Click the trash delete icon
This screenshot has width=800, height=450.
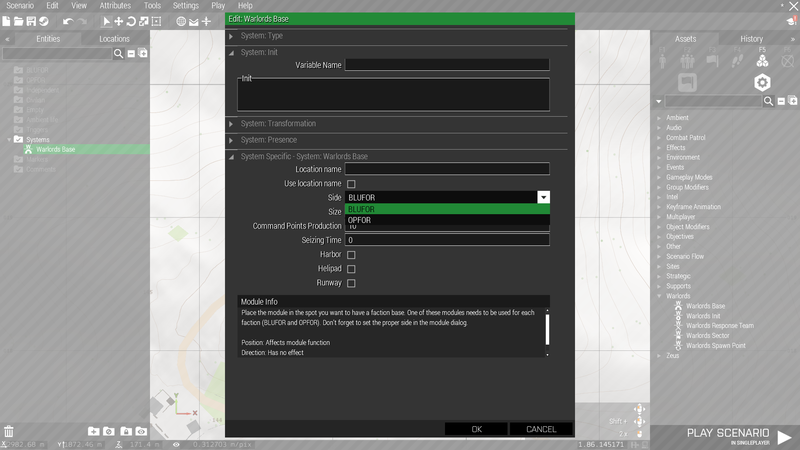9,430
